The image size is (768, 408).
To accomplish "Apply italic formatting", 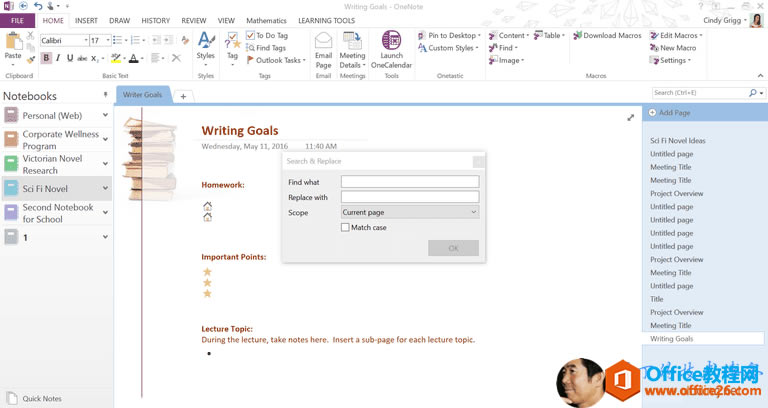I will 58,58.
